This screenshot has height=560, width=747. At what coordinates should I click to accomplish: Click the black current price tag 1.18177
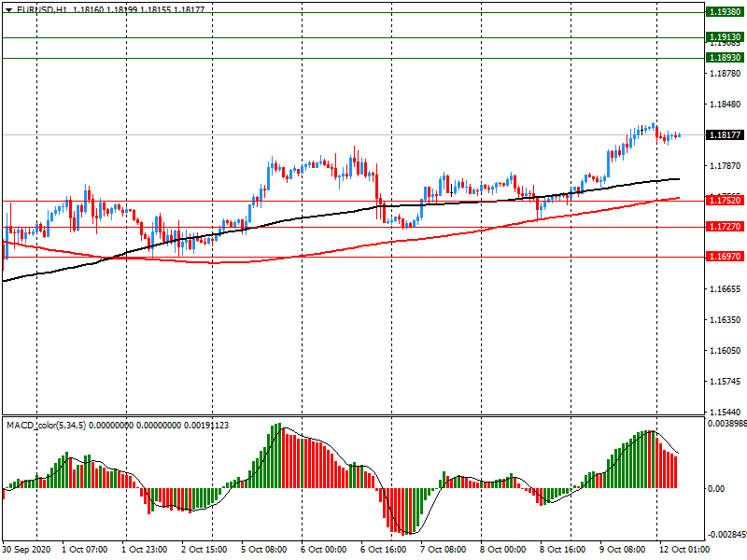click(725, 134)
